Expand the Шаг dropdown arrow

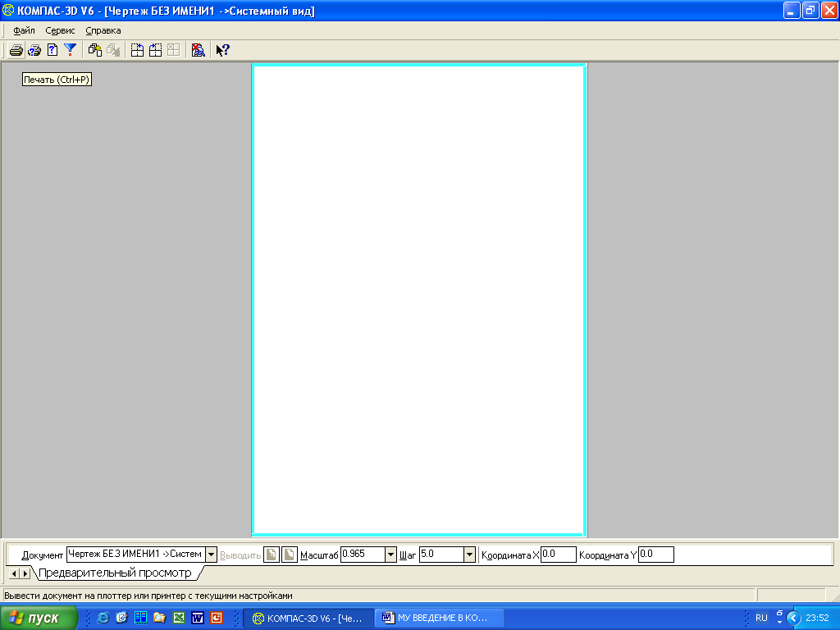pos(469,555)
